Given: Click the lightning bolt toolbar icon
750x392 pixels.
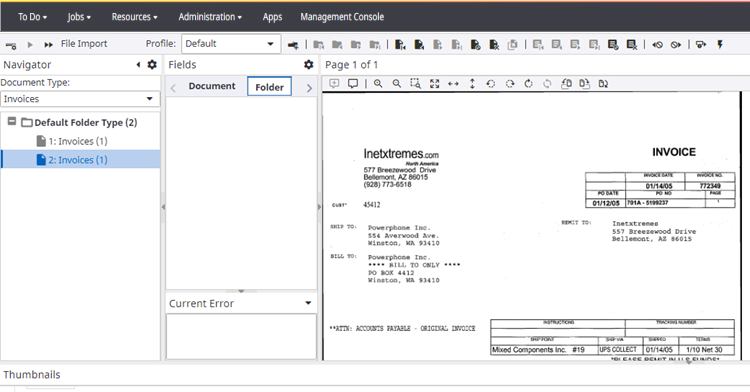Looking at the screenshot, I should click(720, 44).
